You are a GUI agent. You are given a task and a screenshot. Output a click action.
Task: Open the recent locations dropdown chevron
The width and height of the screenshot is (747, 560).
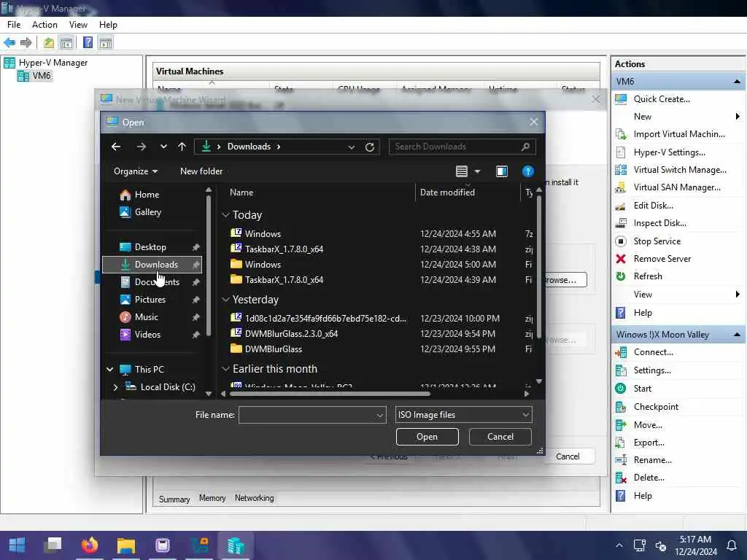click(163, 147)
